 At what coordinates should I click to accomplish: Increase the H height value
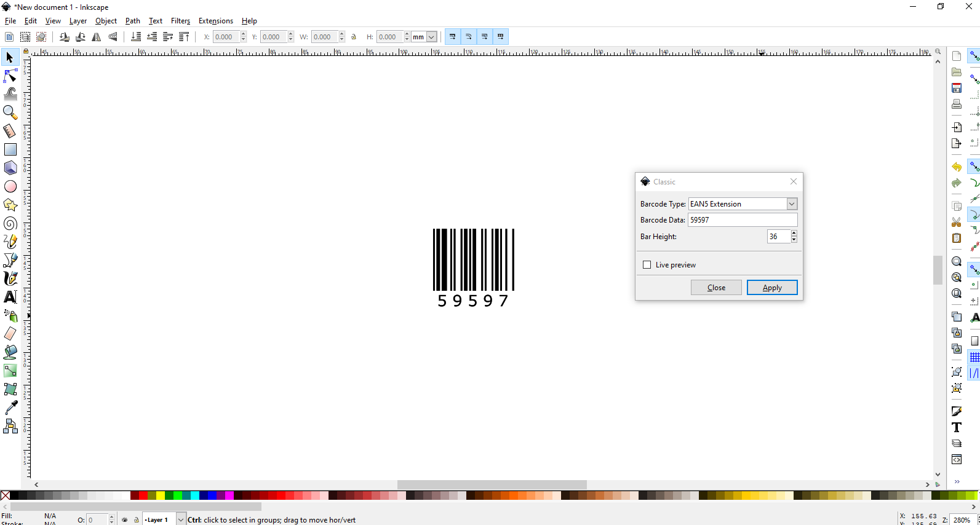pos(407,34)
